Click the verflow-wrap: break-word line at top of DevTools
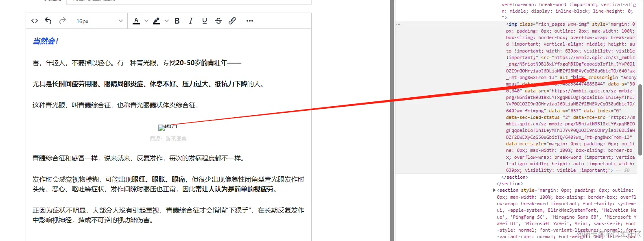This screenshot has height=241, width=644. pyautogui.click(x=568, y=4)
